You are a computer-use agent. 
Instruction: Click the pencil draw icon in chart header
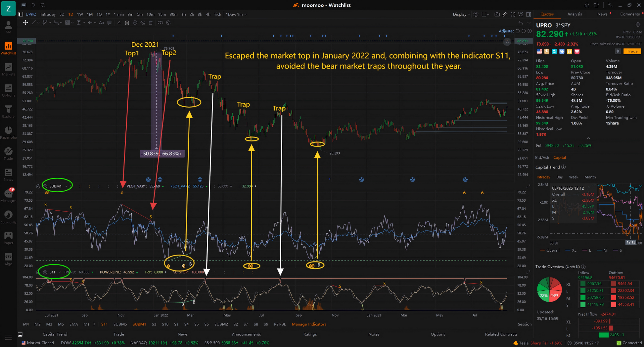pyautogui.click(x=505, y=15)
